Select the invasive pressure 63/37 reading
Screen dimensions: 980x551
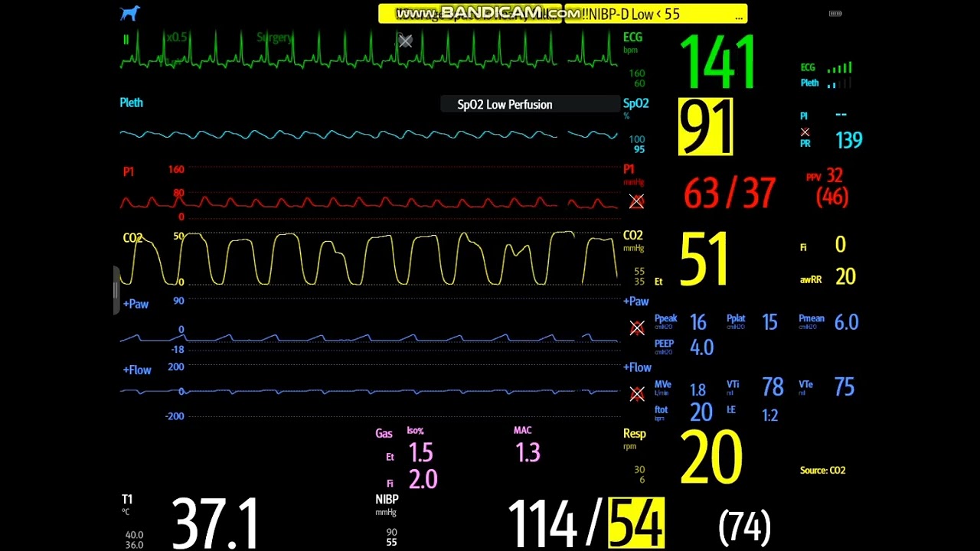[x=730, y=194]
